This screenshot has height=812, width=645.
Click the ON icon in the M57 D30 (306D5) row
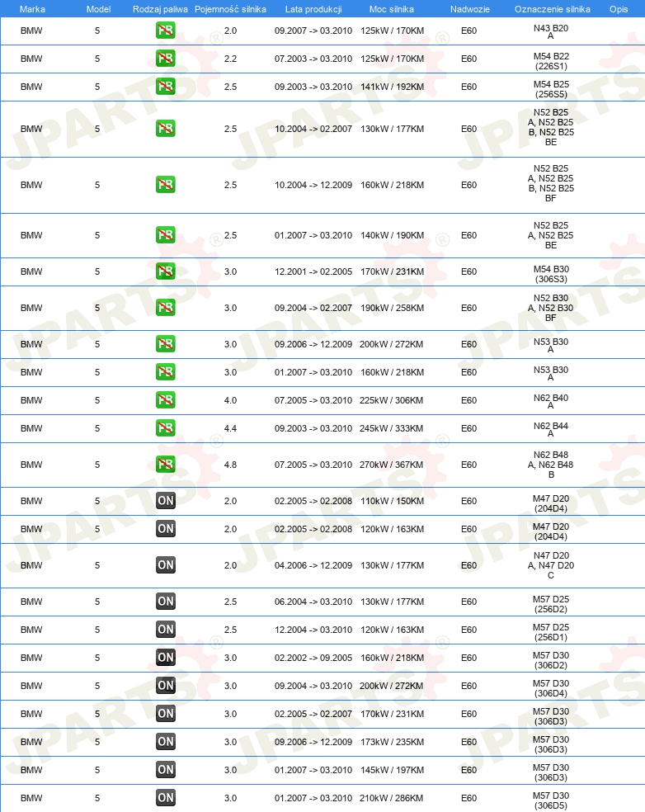point(166,797)
